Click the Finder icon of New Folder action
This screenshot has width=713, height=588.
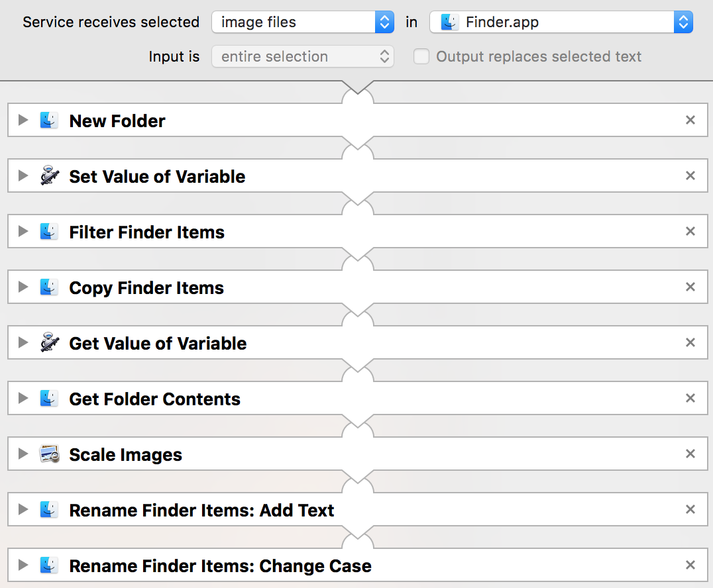tap(49, 121)
